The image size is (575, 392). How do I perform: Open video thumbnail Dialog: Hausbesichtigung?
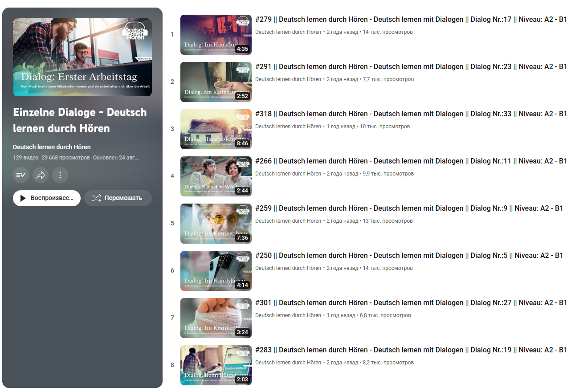216,129
